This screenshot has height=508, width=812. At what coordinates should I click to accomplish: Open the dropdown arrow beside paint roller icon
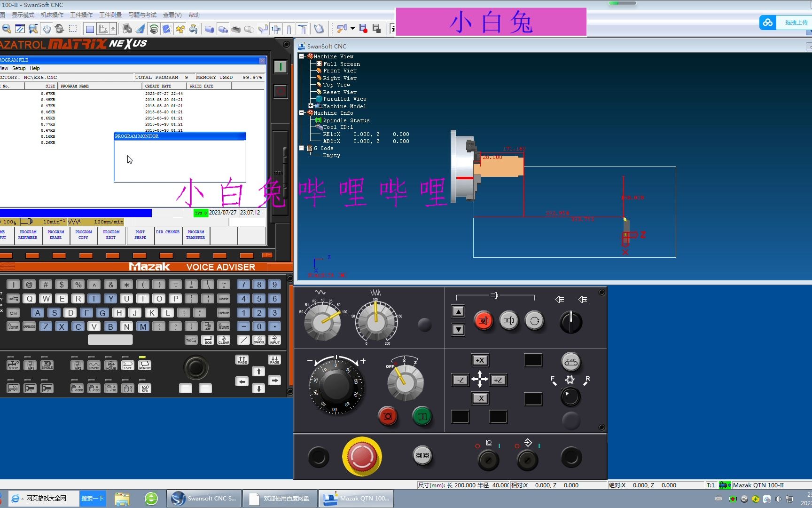pos(352,29)
